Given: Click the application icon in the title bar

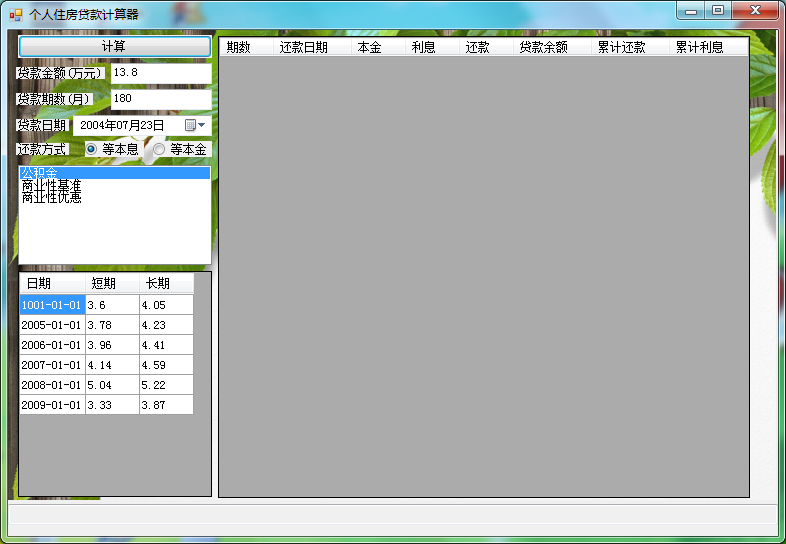Looking at the screenshot, I should [16, 15].
